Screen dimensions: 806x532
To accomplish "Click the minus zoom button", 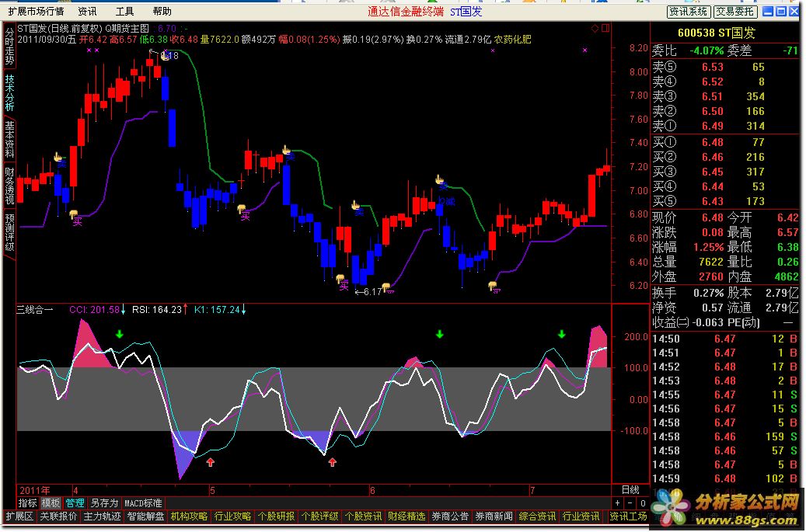I will coord(630,503).
